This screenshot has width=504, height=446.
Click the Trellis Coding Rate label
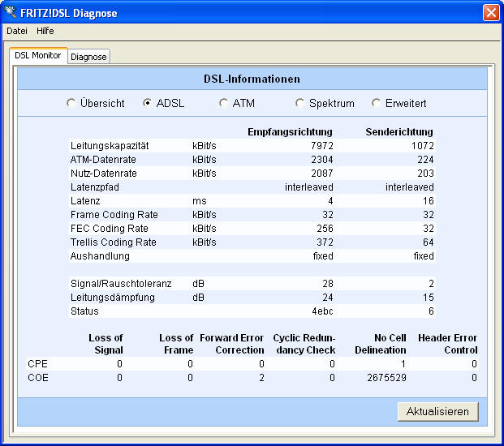point(113,242)
